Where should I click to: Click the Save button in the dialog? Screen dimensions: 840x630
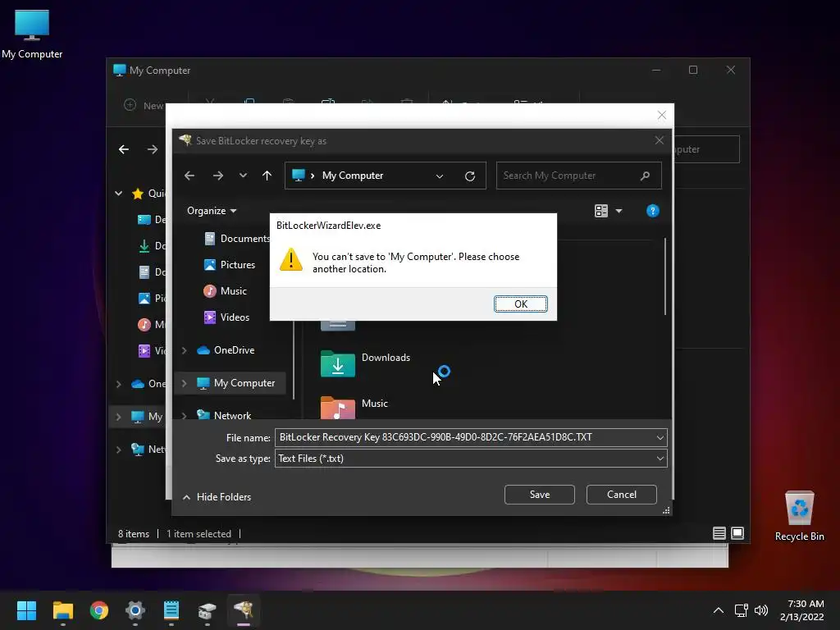(x=540, y=495)
